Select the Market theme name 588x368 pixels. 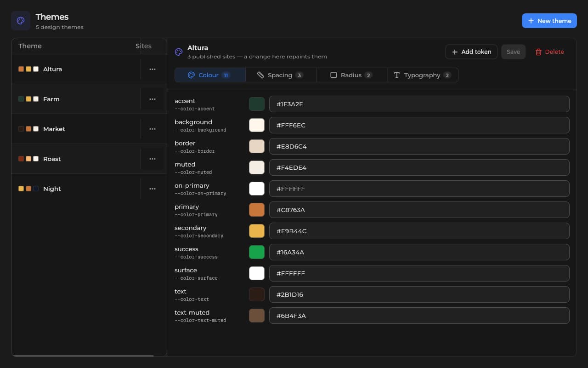click(54, 129)
